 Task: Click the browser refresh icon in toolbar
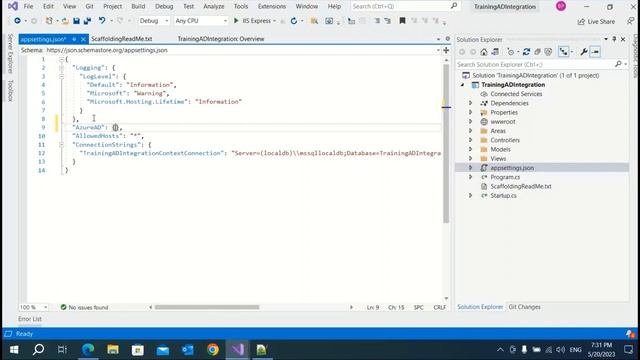tap(294, 21)
